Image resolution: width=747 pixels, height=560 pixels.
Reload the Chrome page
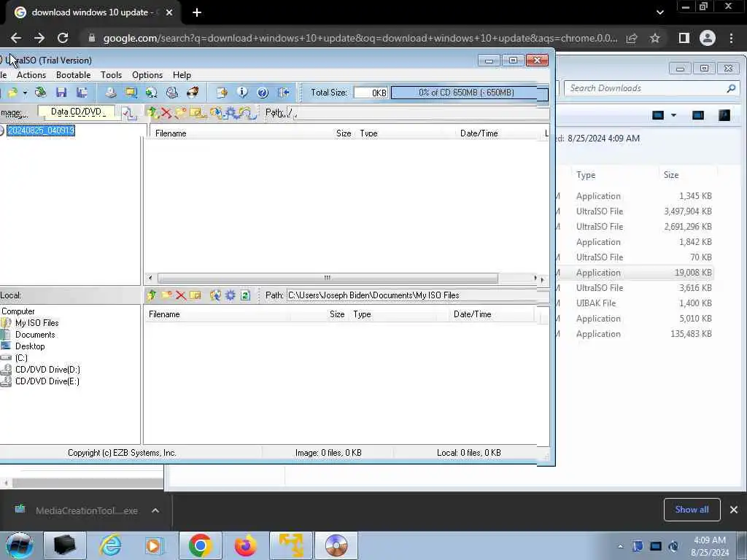pyautogui.click(x=63, y=38)
